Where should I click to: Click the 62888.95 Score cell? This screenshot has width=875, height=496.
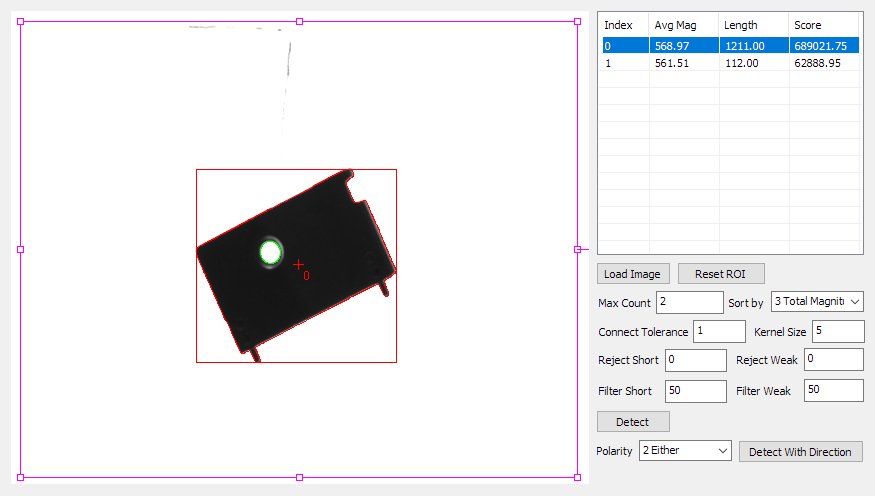(x=824, y=63)
